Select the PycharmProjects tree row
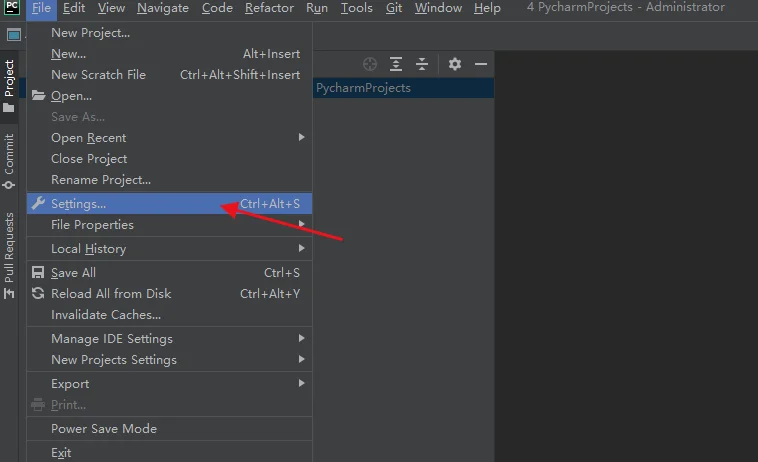Screen dimensions: 758x462 (x=403, y=88)
